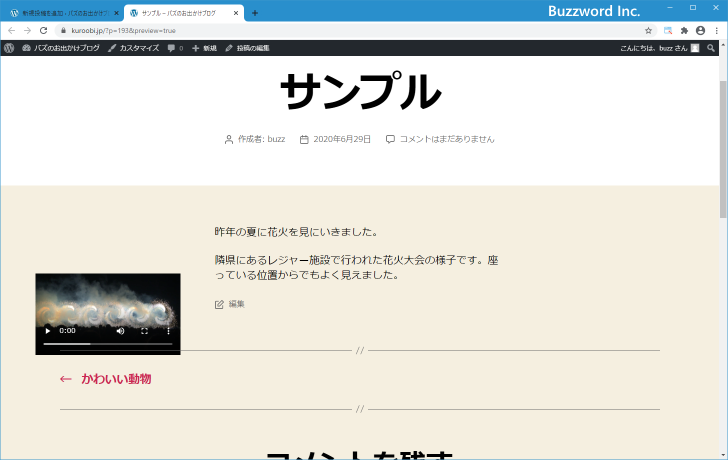Open the video's three-dot options menu
This screenshot has height=460, width=728.
pos(168,330)
